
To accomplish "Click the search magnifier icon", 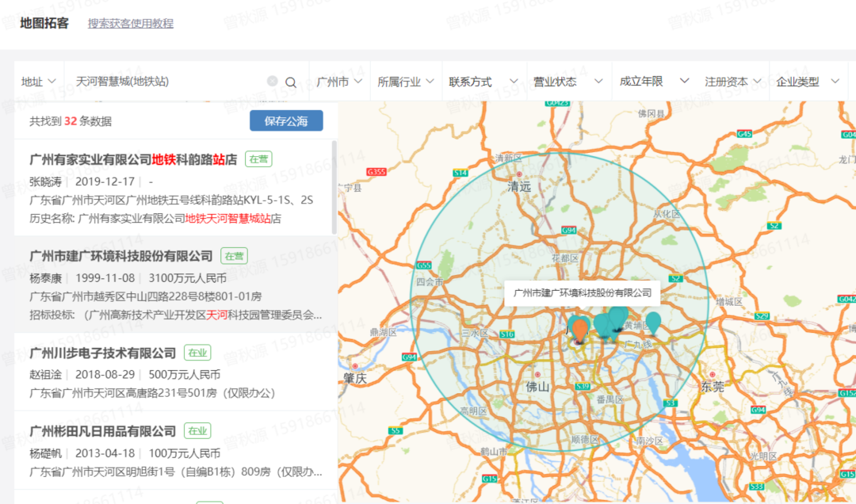I will [x=290, y=82].
